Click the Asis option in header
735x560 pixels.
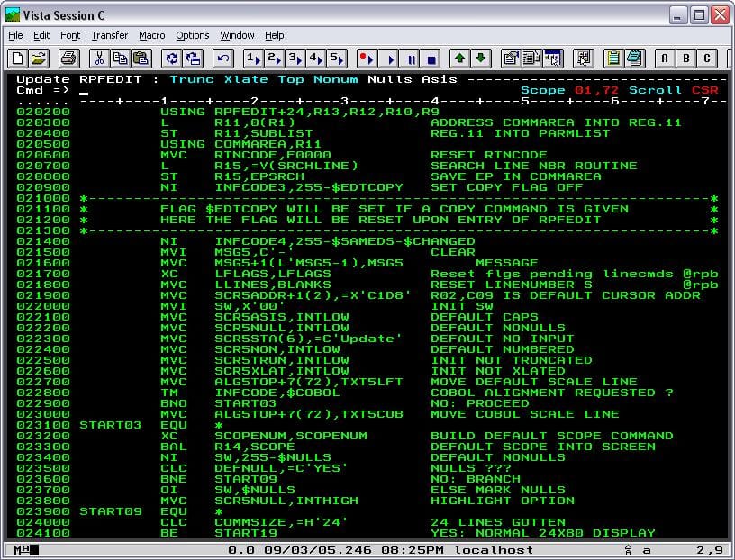point(440,79)
